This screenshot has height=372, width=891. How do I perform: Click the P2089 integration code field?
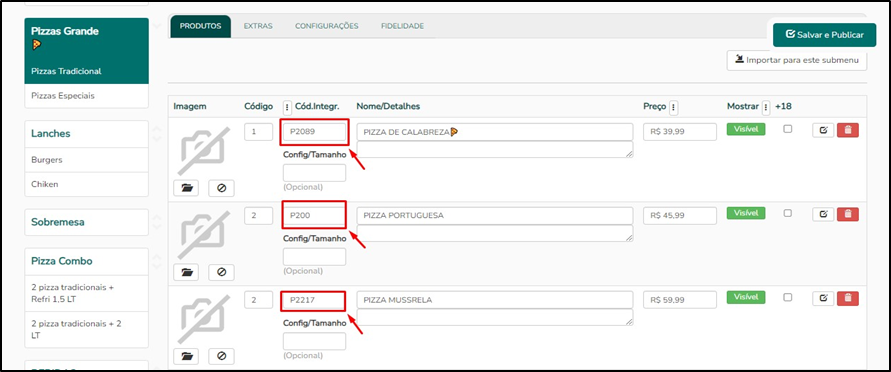tap(314, 132)
